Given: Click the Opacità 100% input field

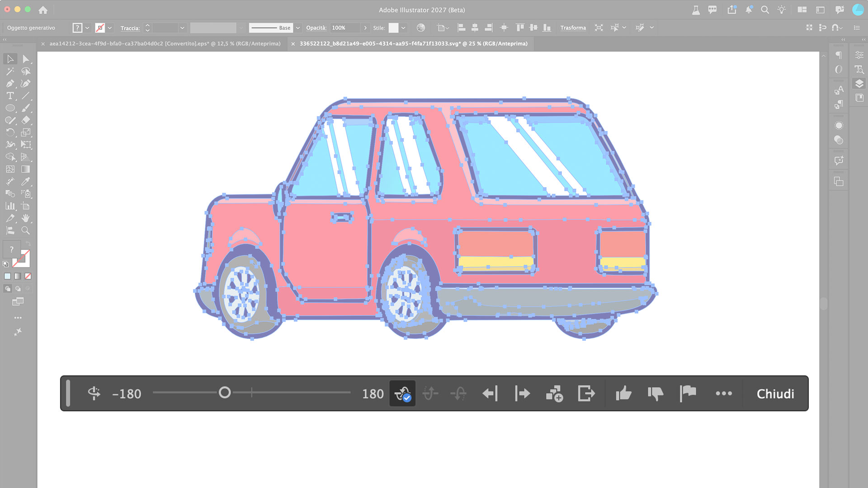Looking at the screenshot, I should coord(345,28).
